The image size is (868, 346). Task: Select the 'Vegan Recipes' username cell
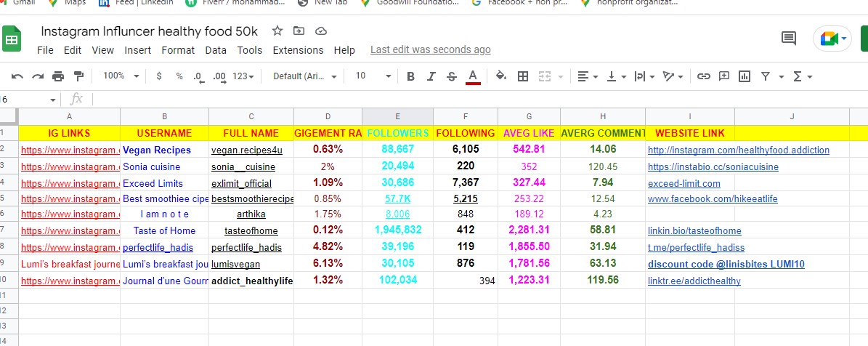click(164, 150)
